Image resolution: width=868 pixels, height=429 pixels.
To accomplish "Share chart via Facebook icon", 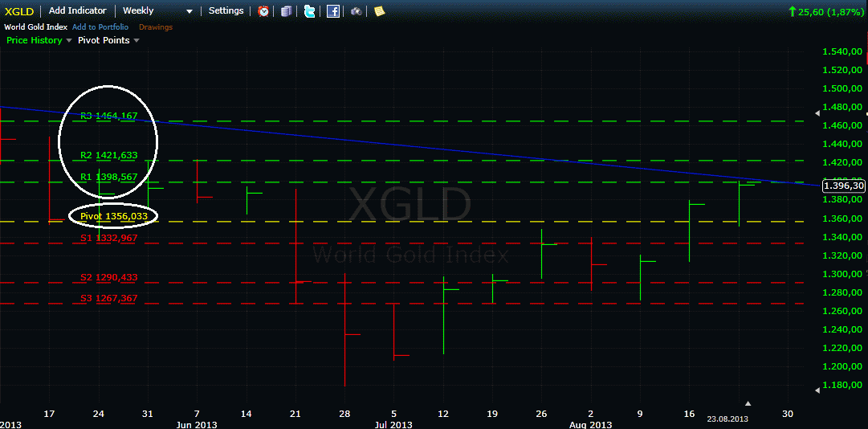I will pyautogui.click(x=332, y=11).
